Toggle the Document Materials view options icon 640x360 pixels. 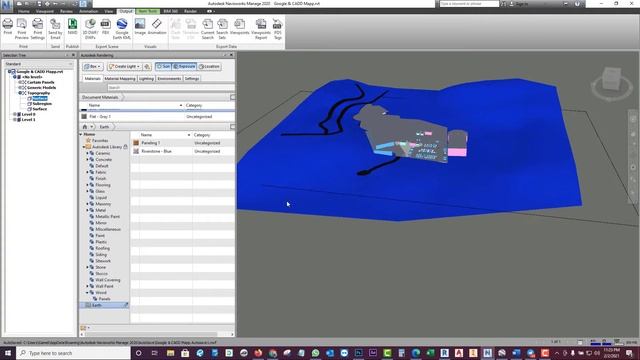[x=232, y=97]
